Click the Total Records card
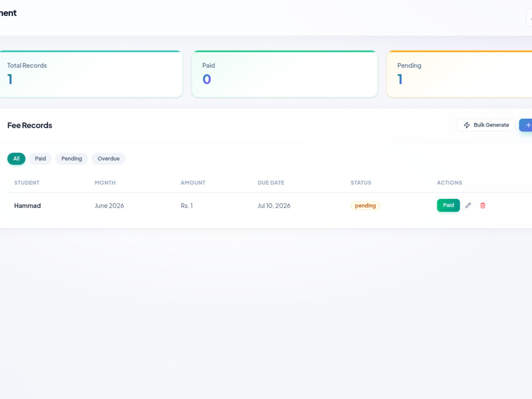This screenshot has height=399, width=532. pos(91,74)
